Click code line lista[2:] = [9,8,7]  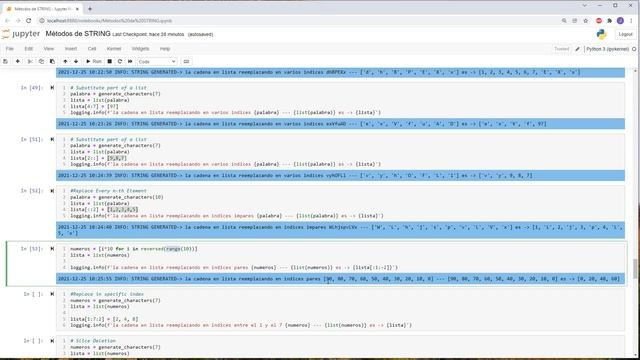tap(98, 158)
